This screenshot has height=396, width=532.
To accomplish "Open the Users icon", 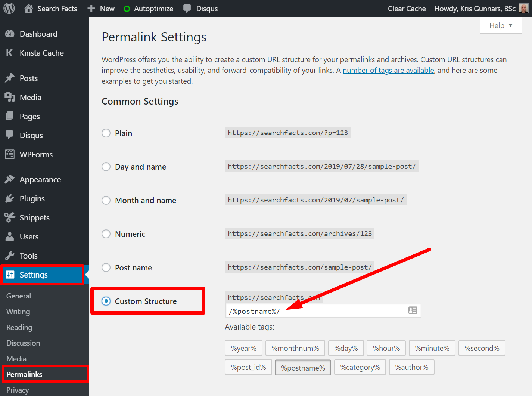I will tap(10, 236).
